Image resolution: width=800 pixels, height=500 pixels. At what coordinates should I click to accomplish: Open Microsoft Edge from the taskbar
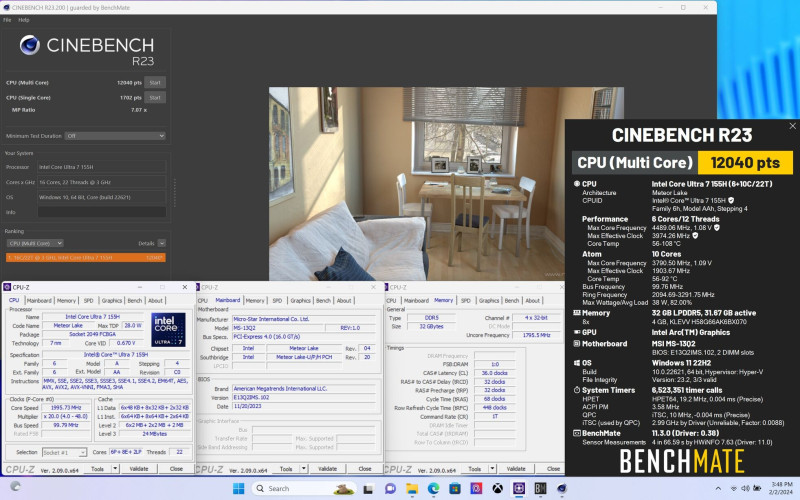pos(433,489)
